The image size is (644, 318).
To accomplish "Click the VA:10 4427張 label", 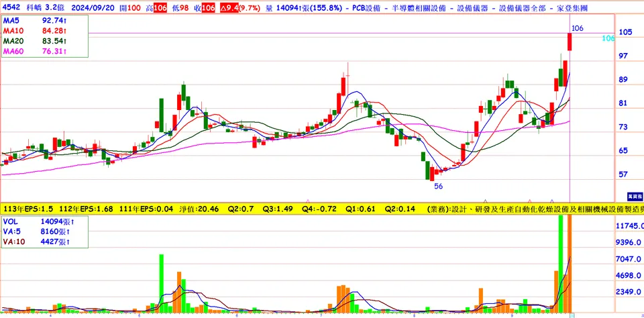I will [36, 242].
